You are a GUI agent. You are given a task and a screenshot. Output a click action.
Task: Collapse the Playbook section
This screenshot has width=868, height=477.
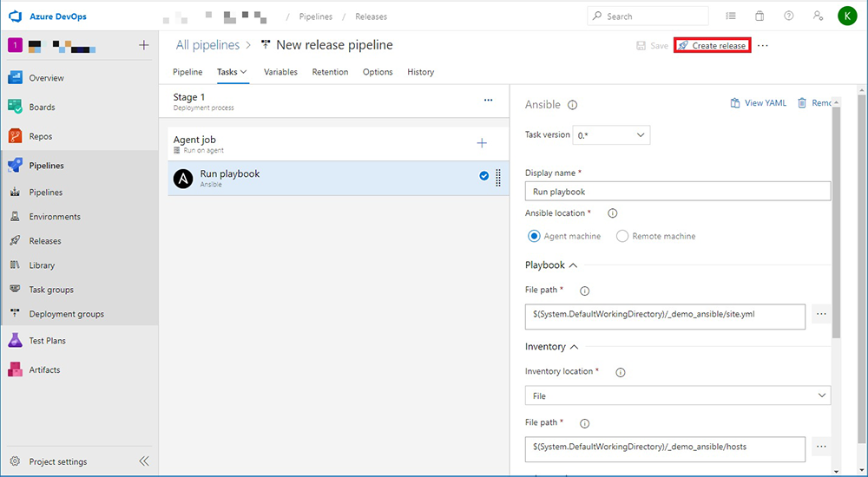[573, 265]
